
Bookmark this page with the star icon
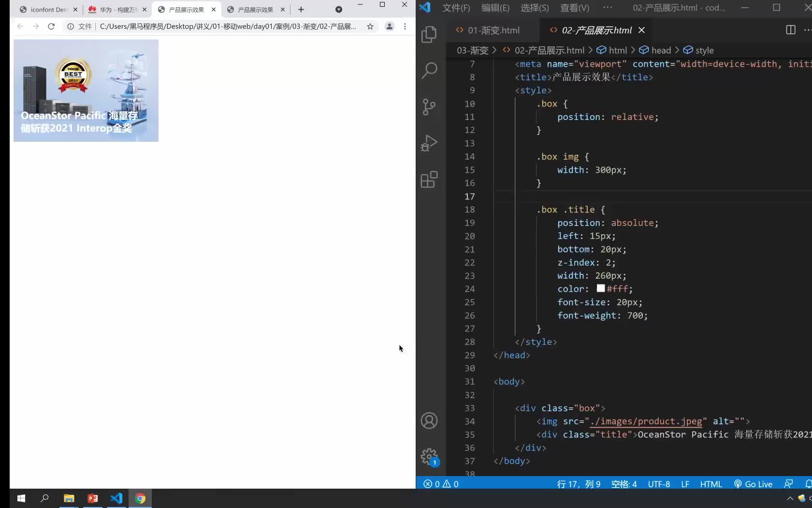[370, 26]
